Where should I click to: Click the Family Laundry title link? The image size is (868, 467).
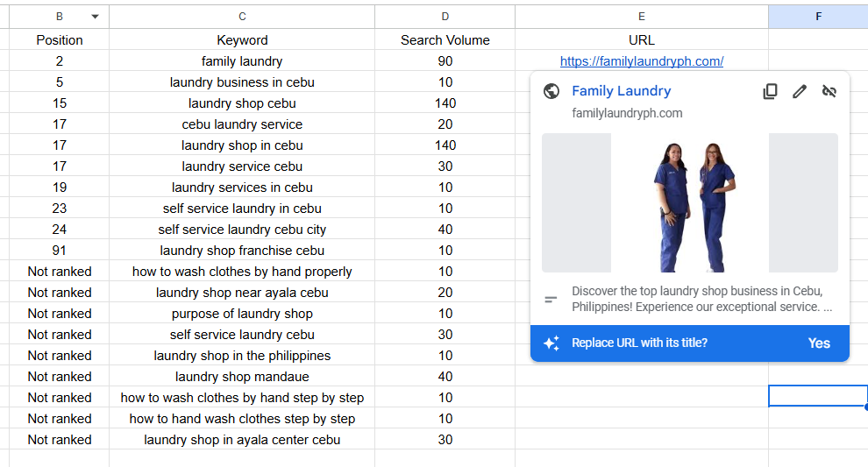(621, 91)
